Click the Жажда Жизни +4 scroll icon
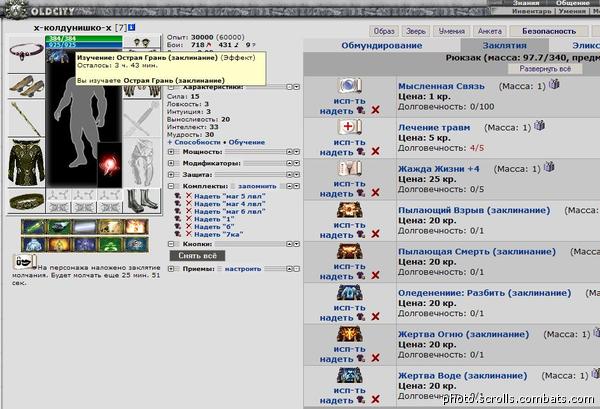Image resolution: width=600 pixels, height=409 pixels. [349, 168]
